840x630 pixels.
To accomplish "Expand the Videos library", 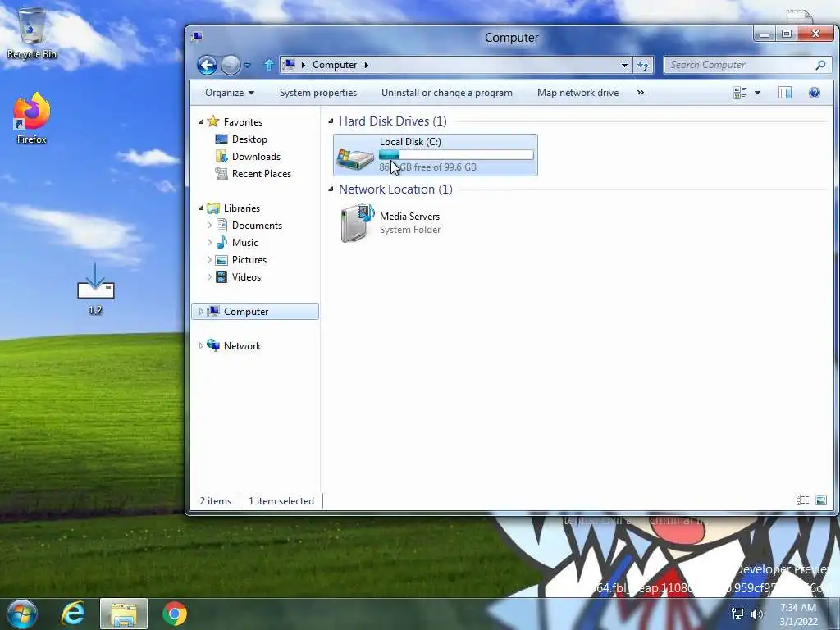I will point(209,277).
